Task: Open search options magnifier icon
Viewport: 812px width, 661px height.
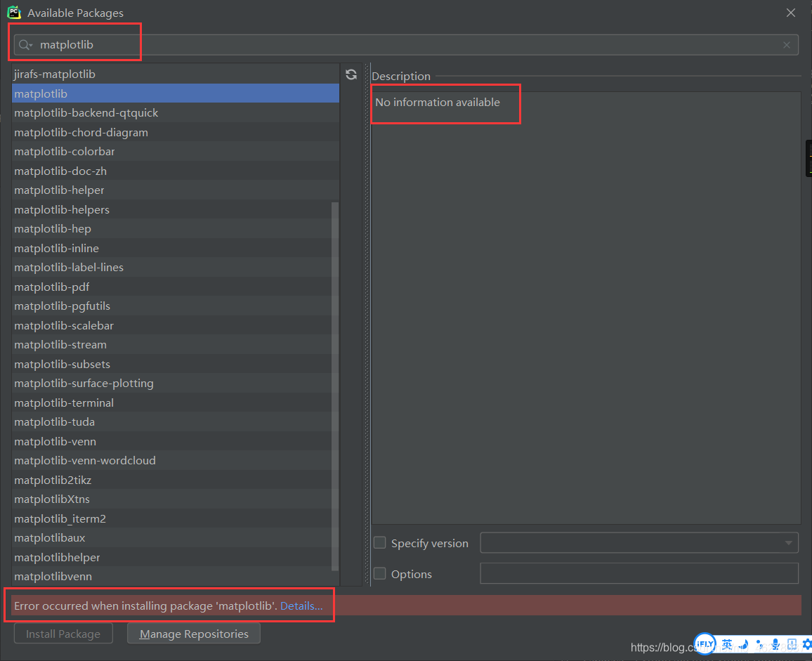Action: pyautogui.click(x=25, y=45)
